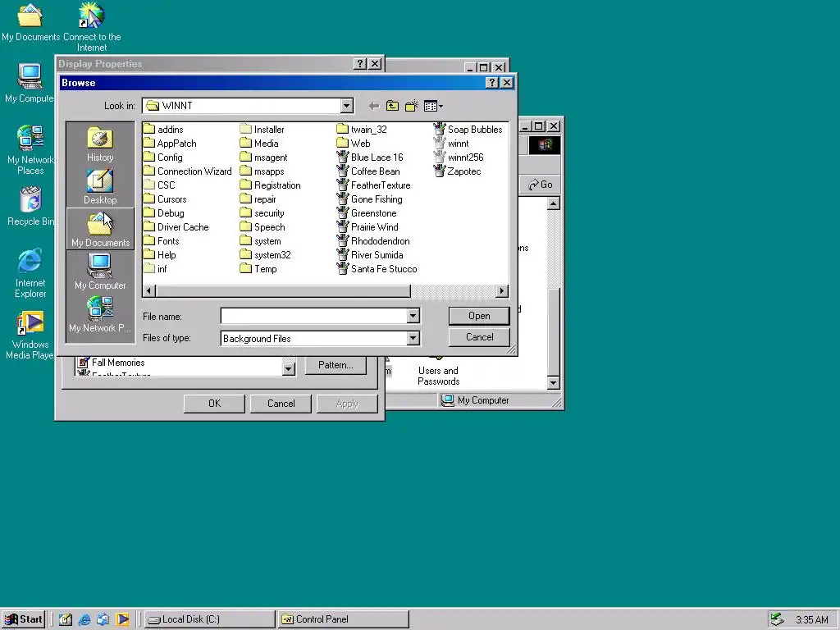
Task: Click the file list horizontal scrollbar thumb
Action: [x=283, y=291]
